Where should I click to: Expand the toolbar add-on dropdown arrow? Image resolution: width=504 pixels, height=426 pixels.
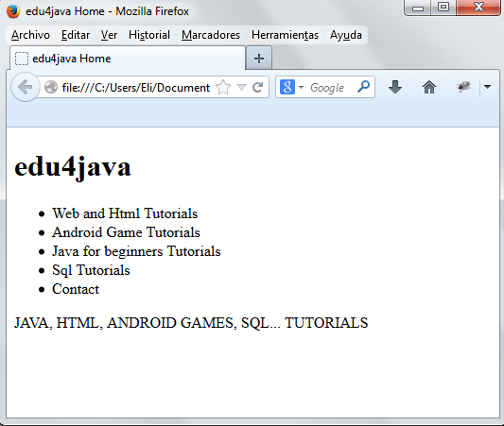point(487,87)
